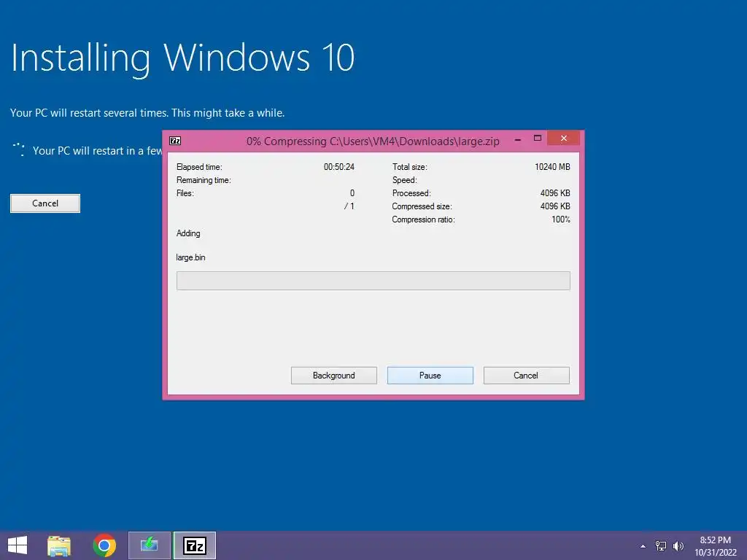This screenshot has height=560, width=747.
Task: Click the 'Speed:' label
Action: pyautogui.click(x=404, y=180)
